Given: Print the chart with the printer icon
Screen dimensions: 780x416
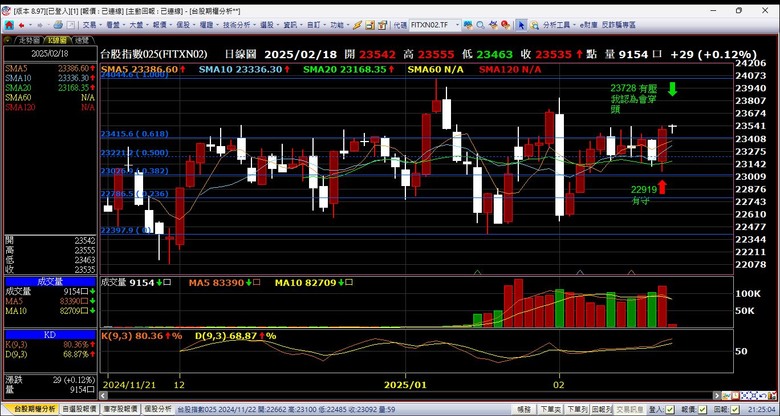Looking at the screenshot, I should coord(58,25).
